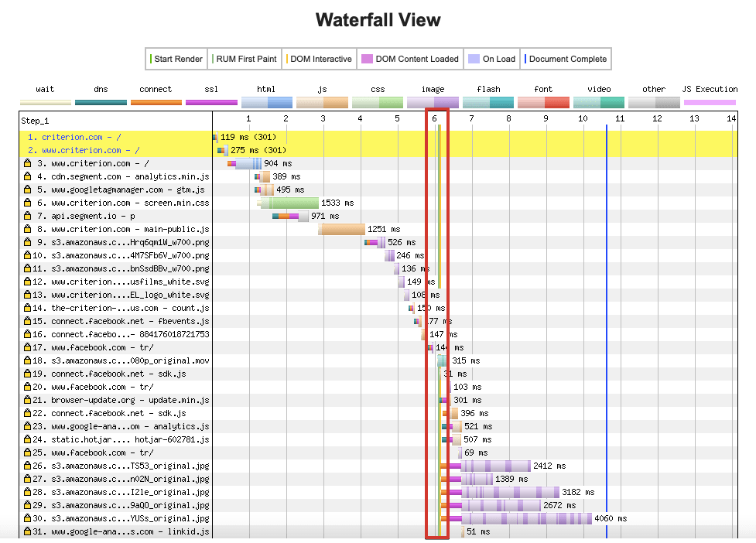Select the row 16 884176018721753 request
The width and height of the screenshot is (756, 543).
pyautogui.click(x=130, y=334)
